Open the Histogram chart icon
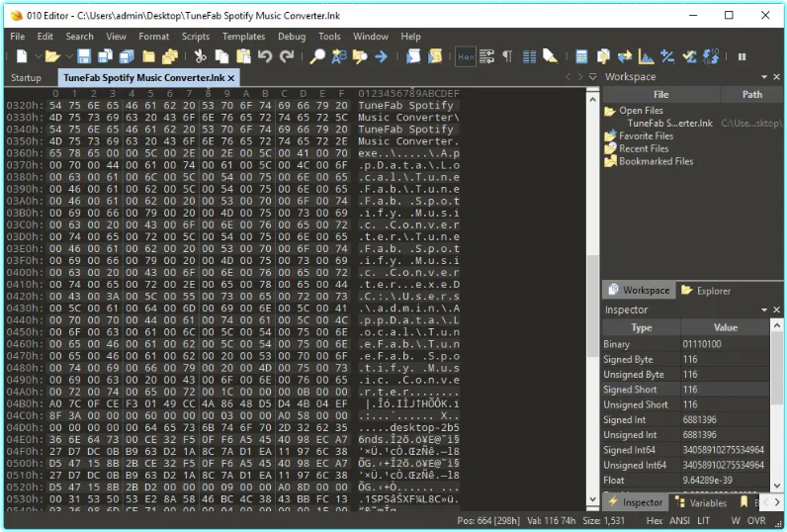This screenshot has height=532, width=787. tap(646, 56)
